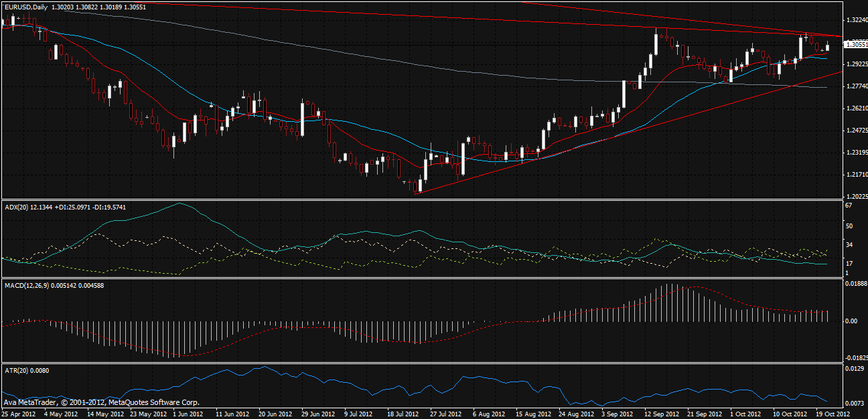This screenshot has height=419, width=868.
Task: Click the ATR scale value 0.0129
Action: tap(852, 369)
